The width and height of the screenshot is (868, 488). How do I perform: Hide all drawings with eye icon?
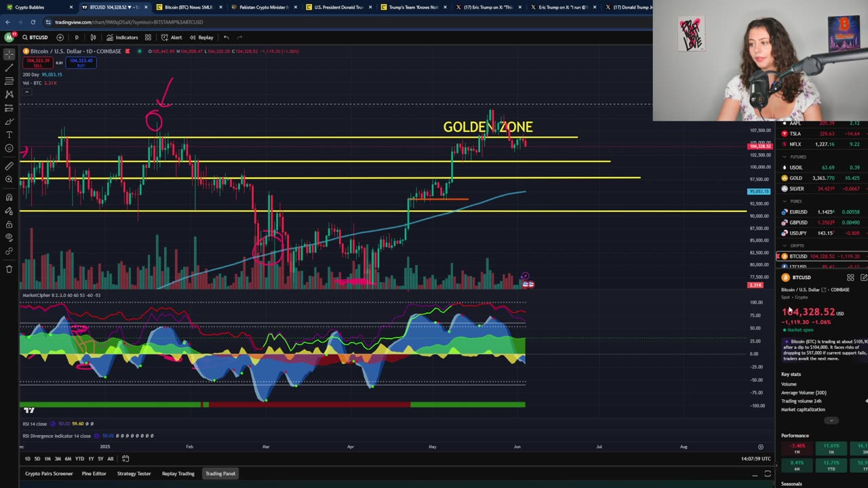point(9,237)
